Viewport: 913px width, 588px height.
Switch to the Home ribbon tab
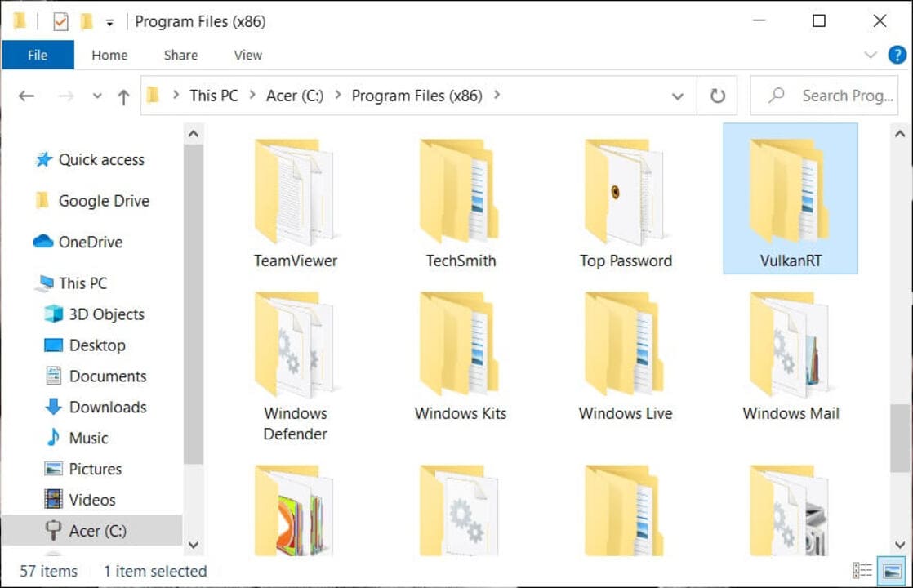[x=109, y=55]
